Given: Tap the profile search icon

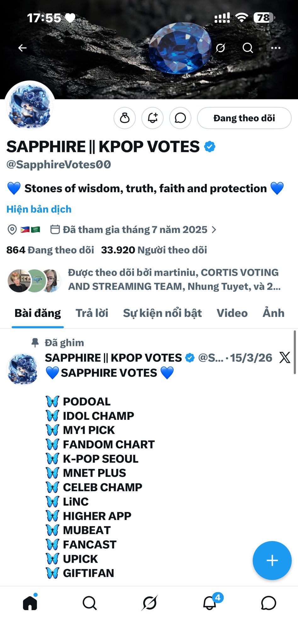Looking at the screenshot, I should coord(248,48).
